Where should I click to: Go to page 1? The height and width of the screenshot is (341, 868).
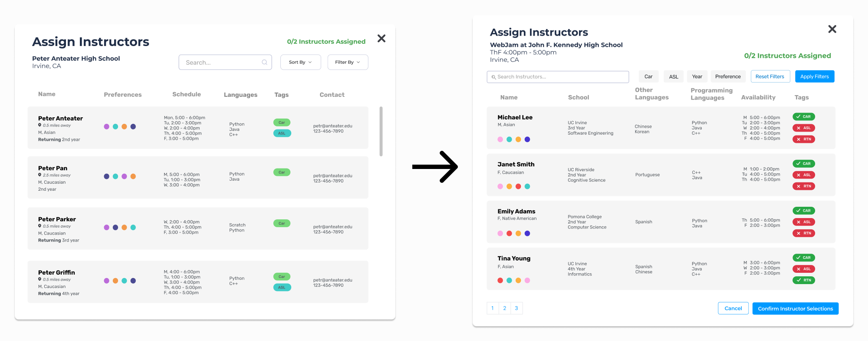(x=493, y=308)
